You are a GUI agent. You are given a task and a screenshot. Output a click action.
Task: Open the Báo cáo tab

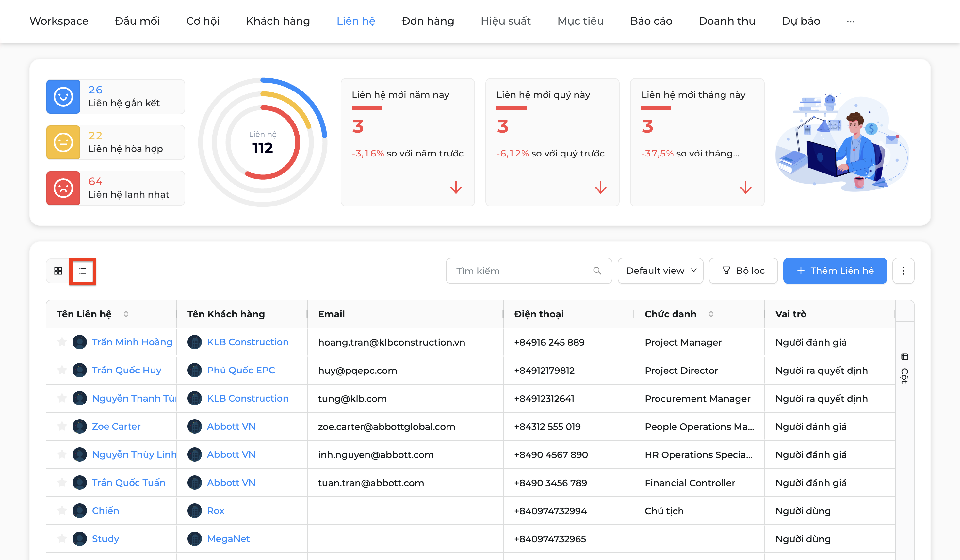point(651,21)
